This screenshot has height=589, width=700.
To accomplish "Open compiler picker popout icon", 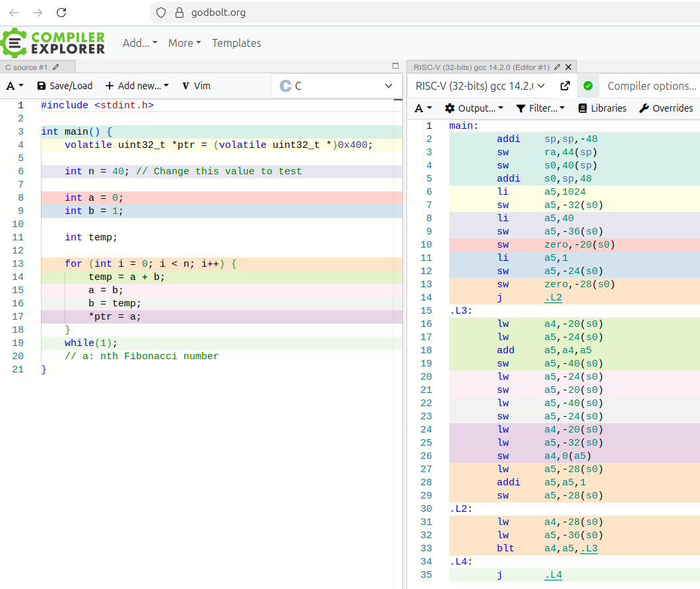I will coord(565,86).
